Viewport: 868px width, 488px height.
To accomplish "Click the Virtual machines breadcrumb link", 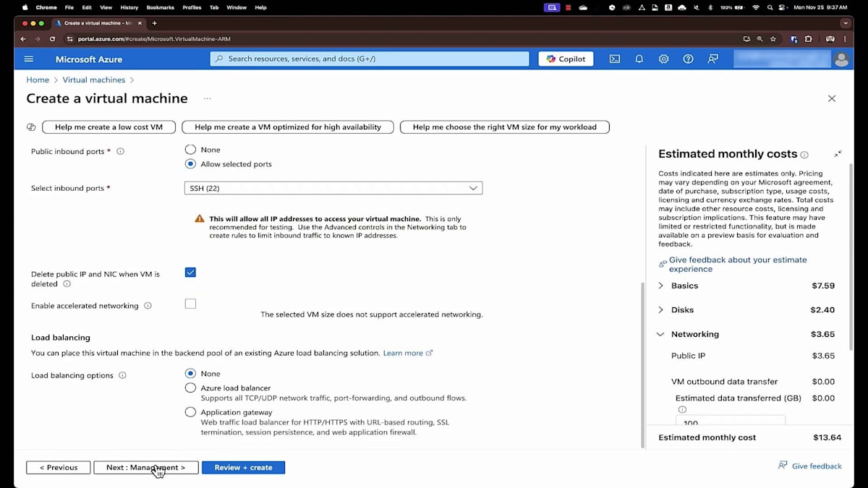I will pos(94,80).
